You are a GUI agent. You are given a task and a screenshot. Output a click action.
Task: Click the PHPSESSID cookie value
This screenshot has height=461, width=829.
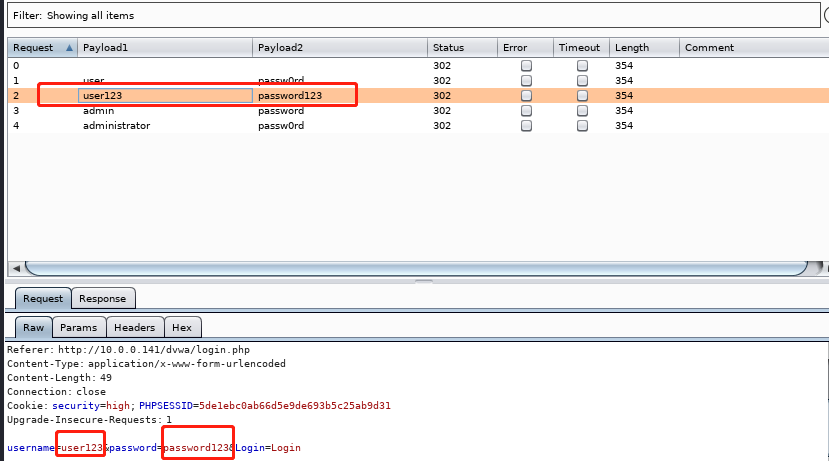point(294,406)
